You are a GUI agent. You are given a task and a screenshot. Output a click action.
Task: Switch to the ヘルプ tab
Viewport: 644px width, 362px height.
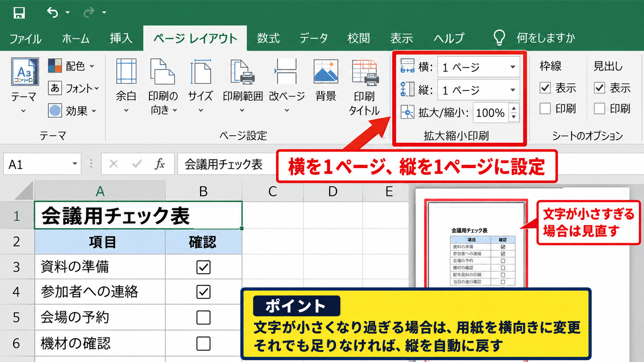tap(449, 38)
